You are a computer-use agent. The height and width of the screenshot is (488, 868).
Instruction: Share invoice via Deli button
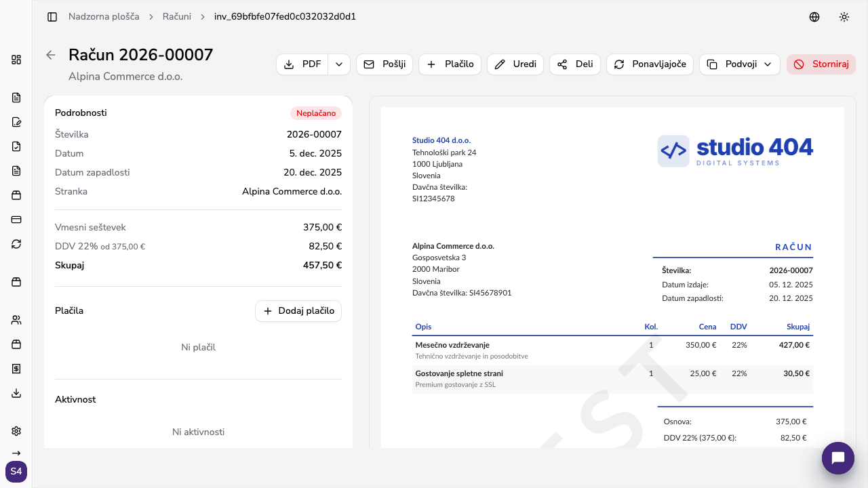[575, 64]
